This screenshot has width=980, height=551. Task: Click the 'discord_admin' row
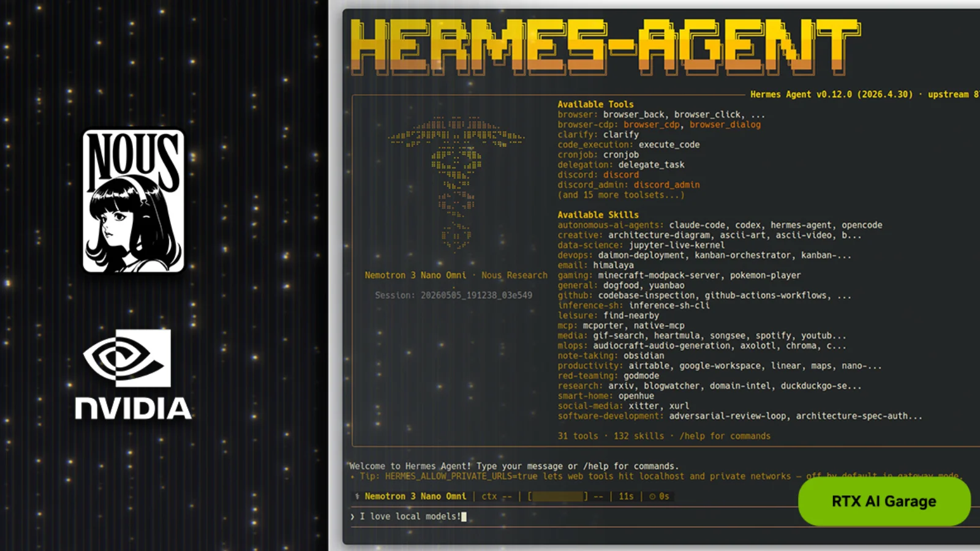[628, 184]
